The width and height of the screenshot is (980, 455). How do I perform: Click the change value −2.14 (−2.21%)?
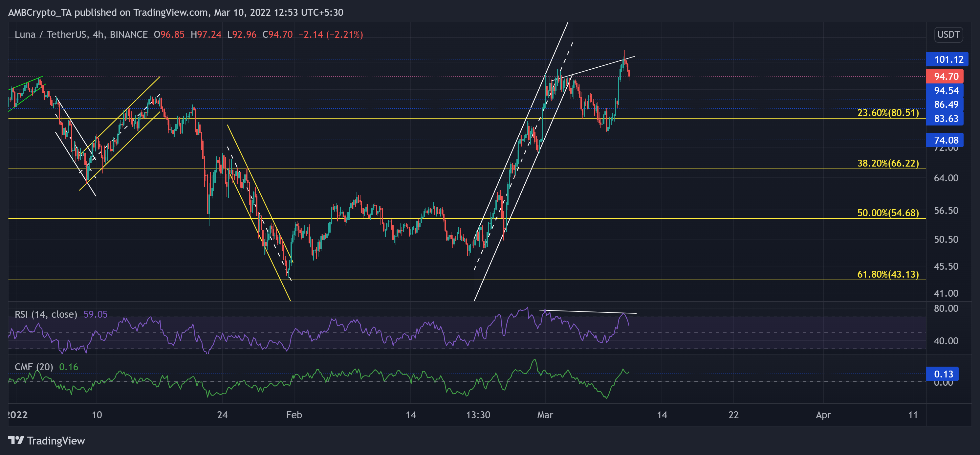tap(331, 34)
